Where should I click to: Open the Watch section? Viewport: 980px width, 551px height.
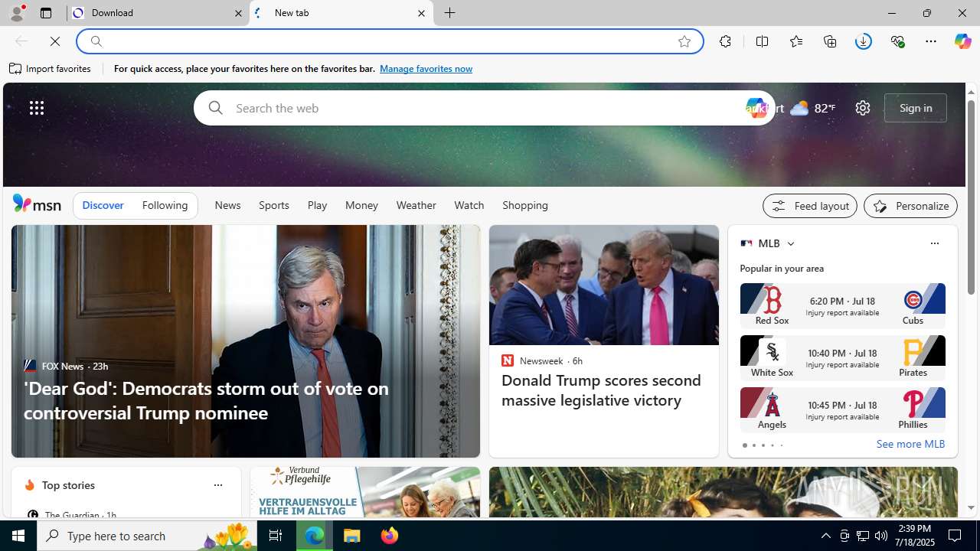pos(469,205)
